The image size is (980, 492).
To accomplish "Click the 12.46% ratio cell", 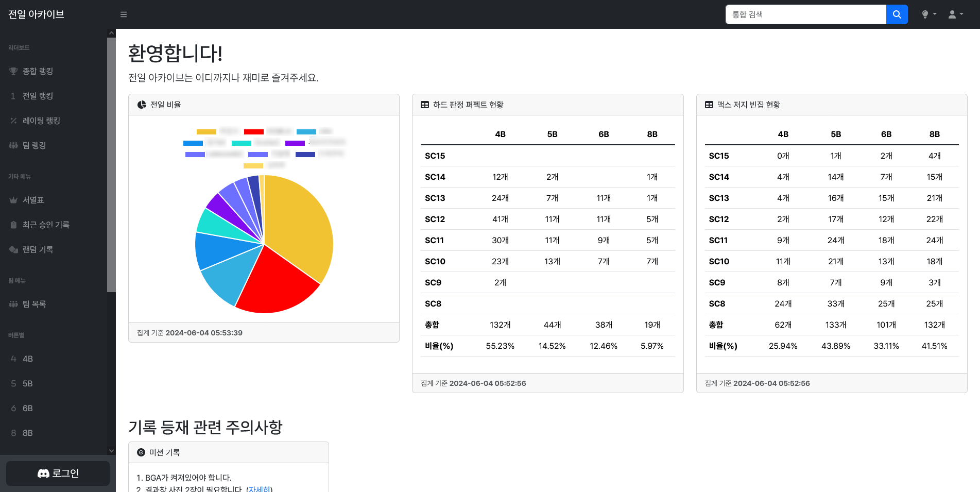I will click(604, 346).
